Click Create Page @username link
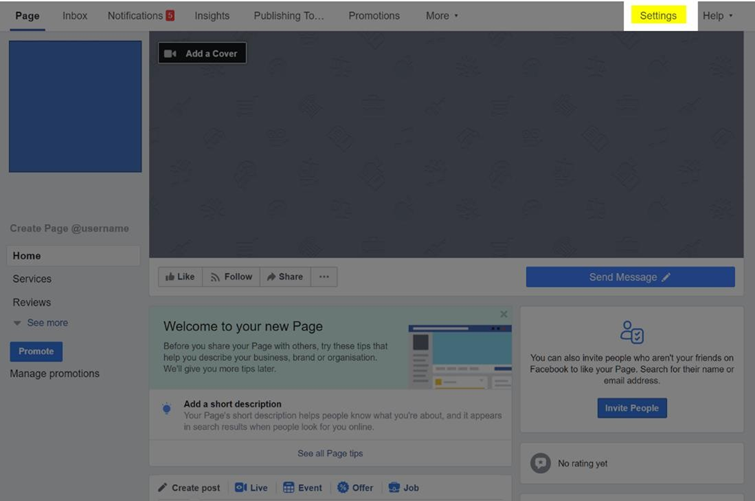Viewport: 755px width, 501px height. (x=69, y=228)
